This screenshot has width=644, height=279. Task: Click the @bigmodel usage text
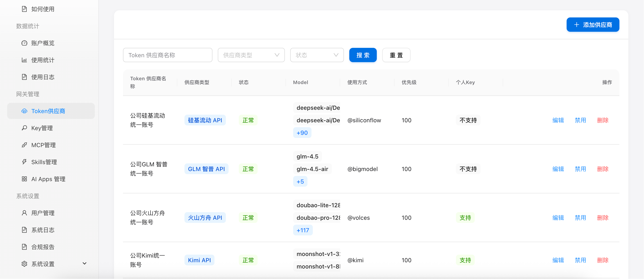pos(362,169)
